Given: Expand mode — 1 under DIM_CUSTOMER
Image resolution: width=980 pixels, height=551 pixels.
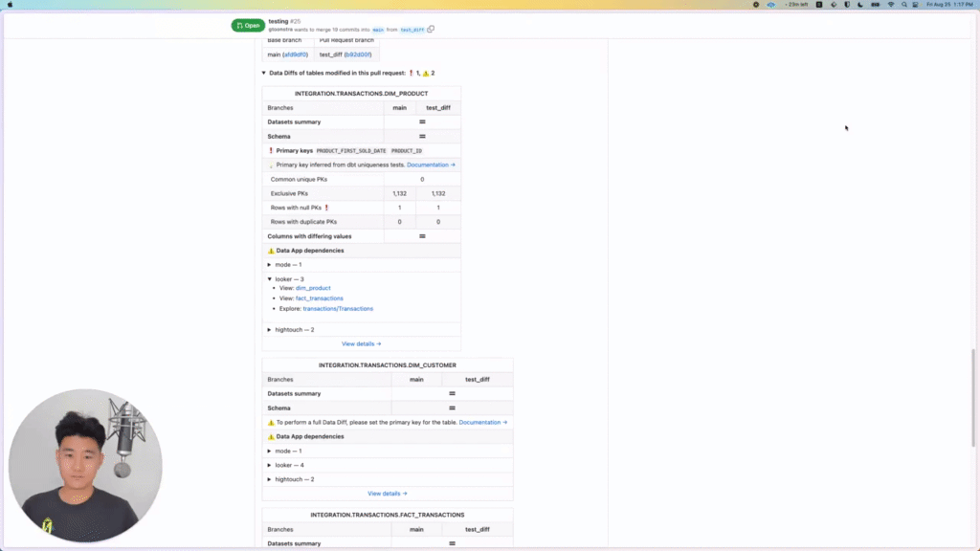Looking at the screenshot, I should [x=269, y=452].
